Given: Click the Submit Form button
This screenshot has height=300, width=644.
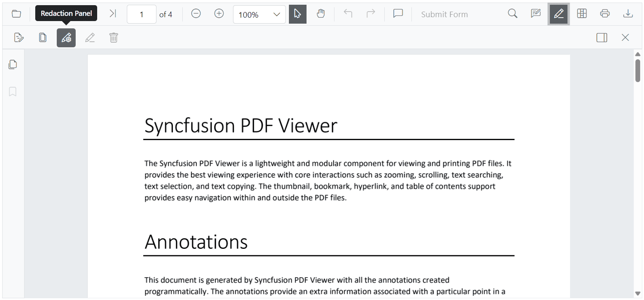Looking at the screenshot, I should point(445,14).
